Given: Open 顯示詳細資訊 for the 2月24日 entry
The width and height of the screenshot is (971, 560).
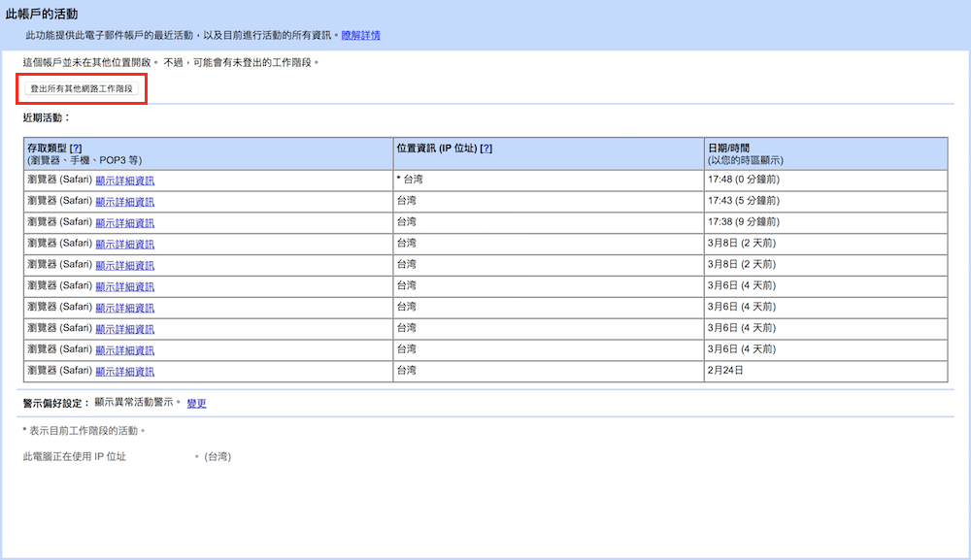Looking at the screenshot, I should pos(124,372).
